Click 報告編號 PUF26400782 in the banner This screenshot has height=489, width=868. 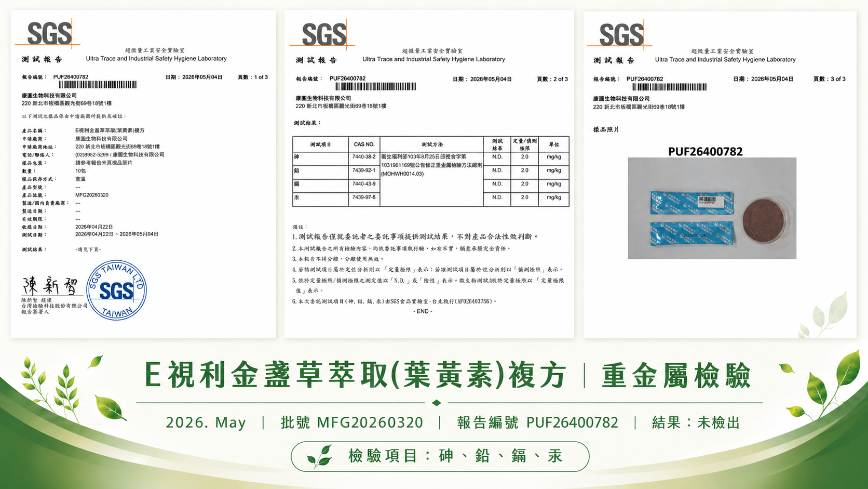538,422
